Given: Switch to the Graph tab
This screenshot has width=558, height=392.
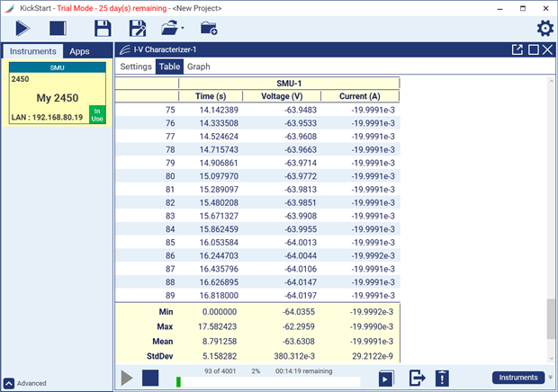Looking at the screenshot, I should pyautogui.click(x=199, y=67).
